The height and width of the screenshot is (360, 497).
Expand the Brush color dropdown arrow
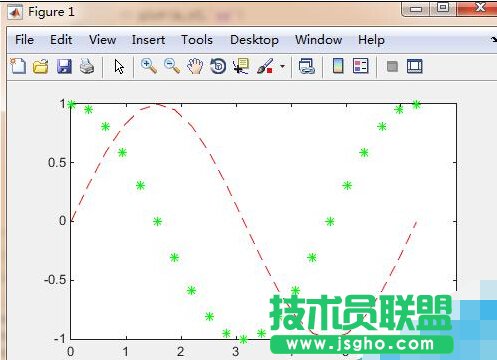pos(282,66)
